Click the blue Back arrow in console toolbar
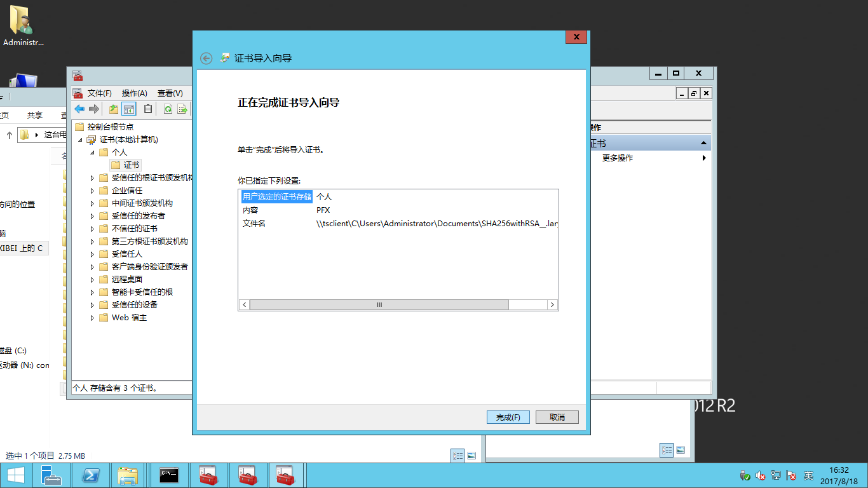 click(79, 109)
